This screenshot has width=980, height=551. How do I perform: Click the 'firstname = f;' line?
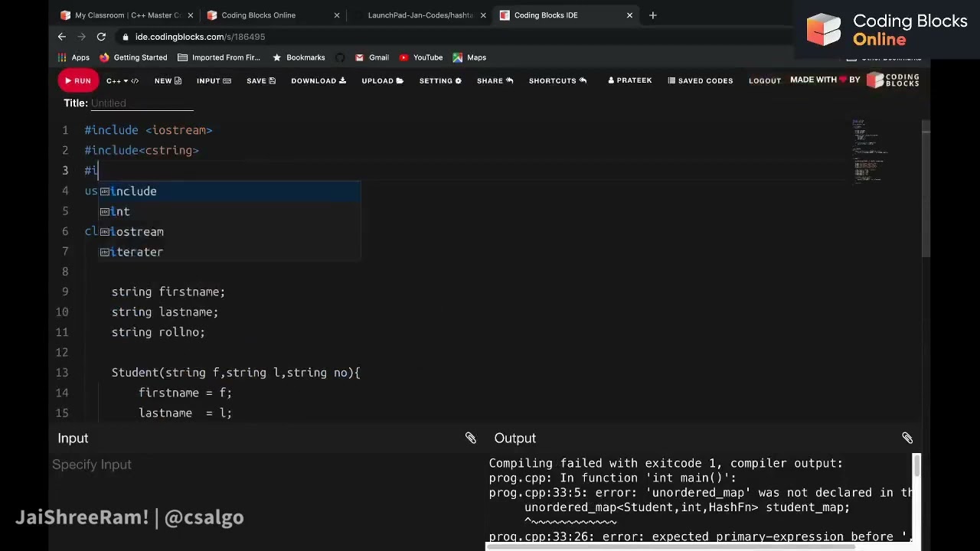tap(185, 393)
